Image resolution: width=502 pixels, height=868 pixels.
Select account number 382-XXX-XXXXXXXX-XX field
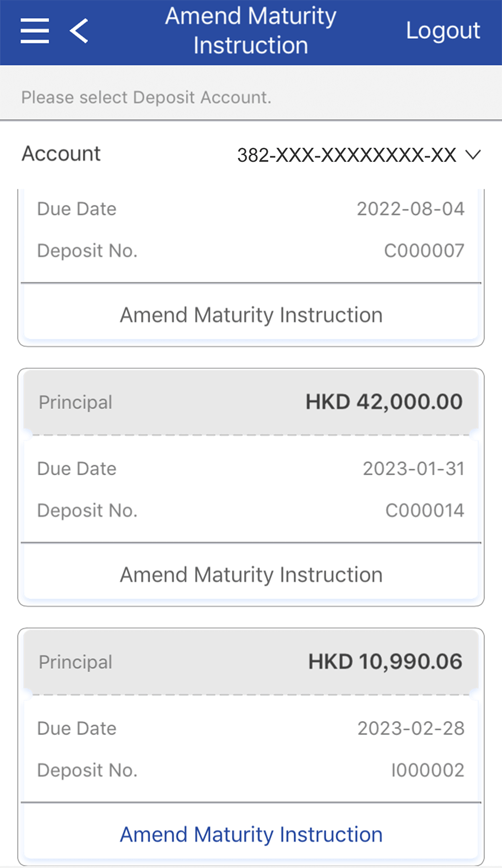(346, 155)
